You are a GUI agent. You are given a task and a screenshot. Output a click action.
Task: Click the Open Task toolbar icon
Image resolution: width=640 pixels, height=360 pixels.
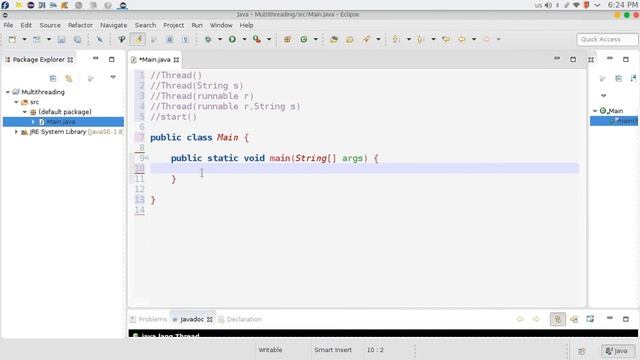tap(350, 39)
